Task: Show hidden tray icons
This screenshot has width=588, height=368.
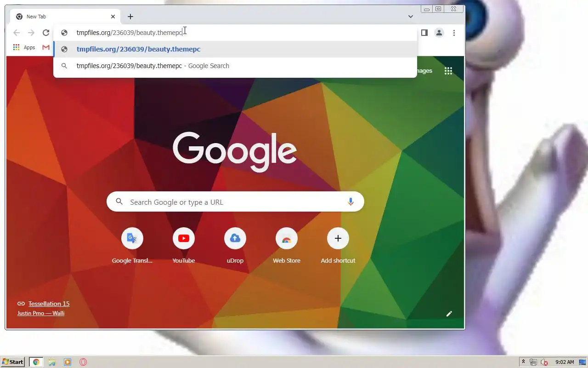Action: tap(523, 362)
